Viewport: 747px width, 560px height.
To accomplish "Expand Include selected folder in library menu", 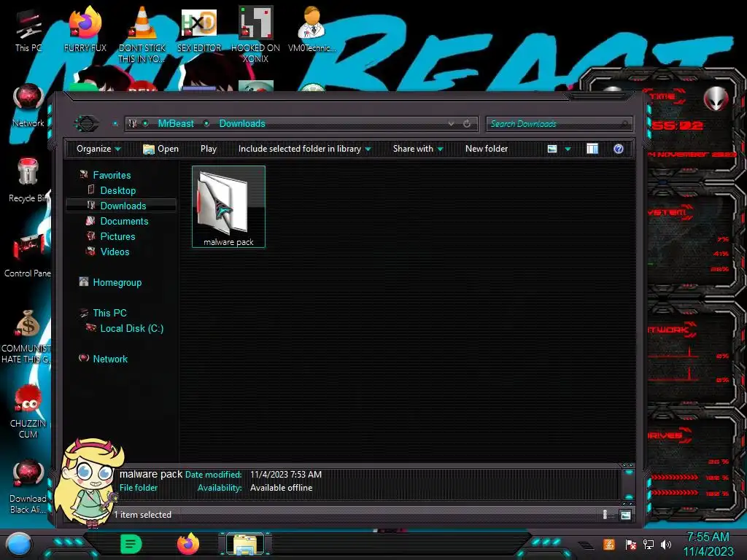I will pyautogui.click(x=304, y=149).
